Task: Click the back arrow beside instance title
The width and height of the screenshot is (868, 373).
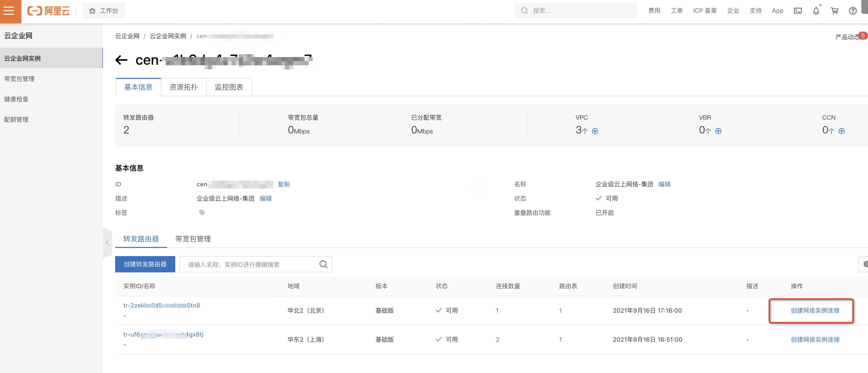Action: click(121, 60)
